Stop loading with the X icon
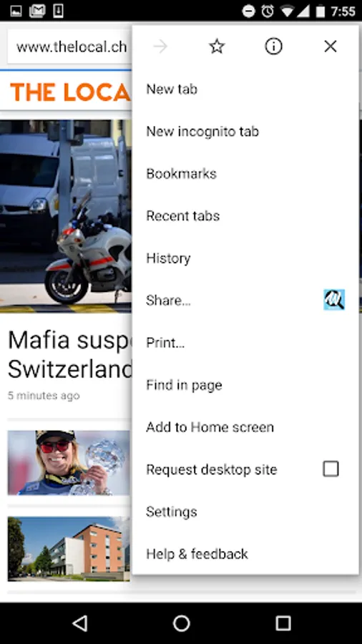The height and width of the screenshot is (644, 362). click(x=331, y=47)
